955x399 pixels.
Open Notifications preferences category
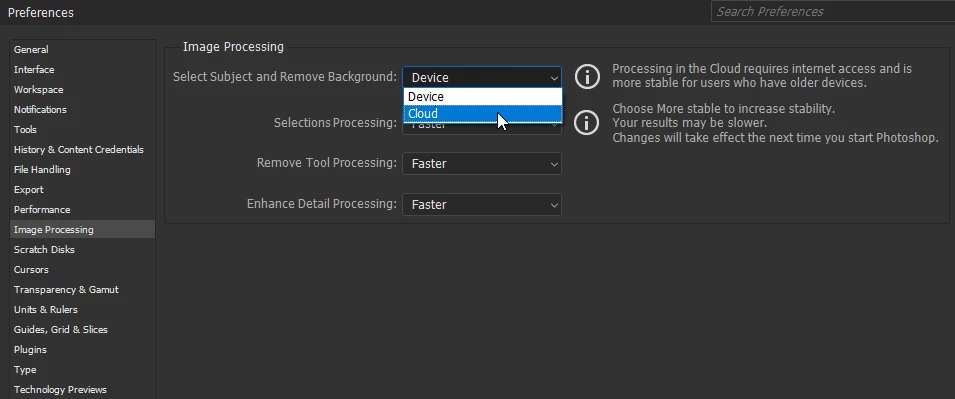[40, 110]
